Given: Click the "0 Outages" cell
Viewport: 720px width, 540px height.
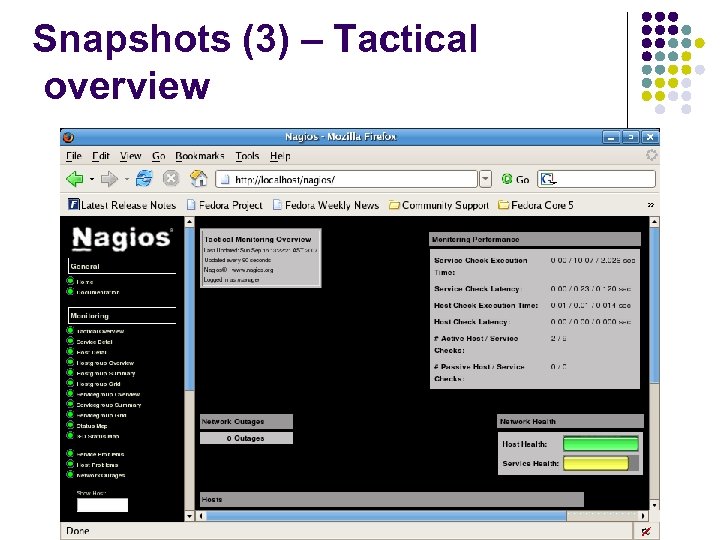Looking at the screenshot, I should point(246,439).
